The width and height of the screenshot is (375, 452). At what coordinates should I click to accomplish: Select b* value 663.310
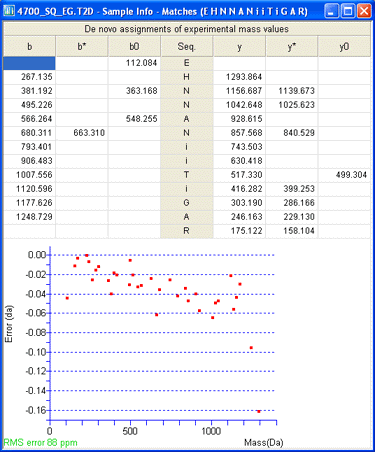89,133
